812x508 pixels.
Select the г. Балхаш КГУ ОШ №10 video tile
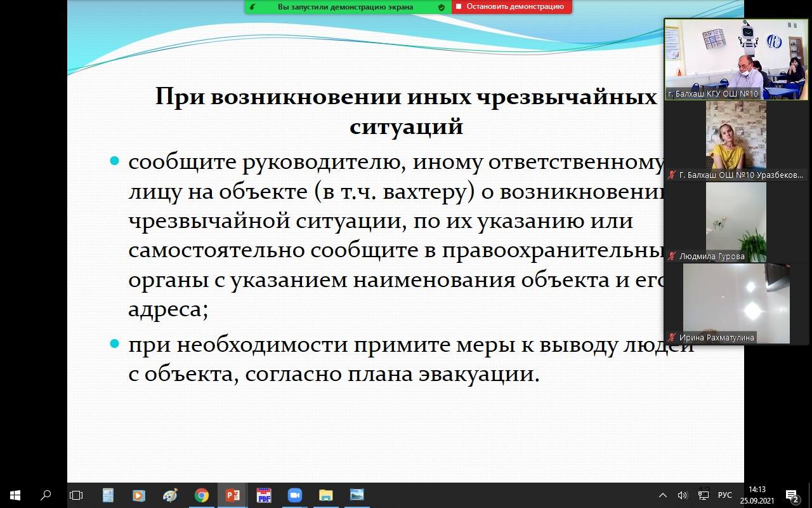[x=736, y=59]
